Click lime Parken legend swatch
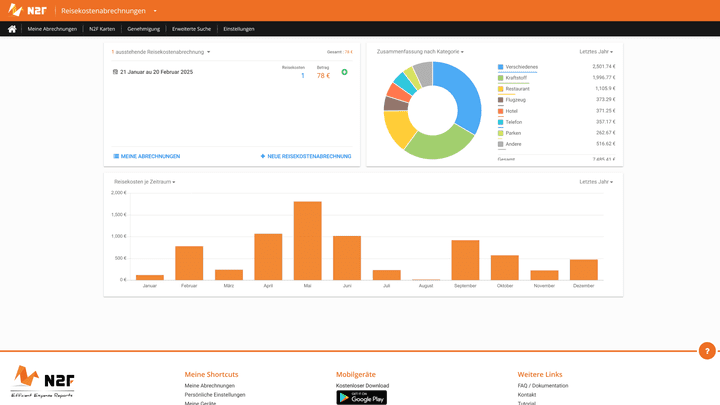 coord(501,133)
